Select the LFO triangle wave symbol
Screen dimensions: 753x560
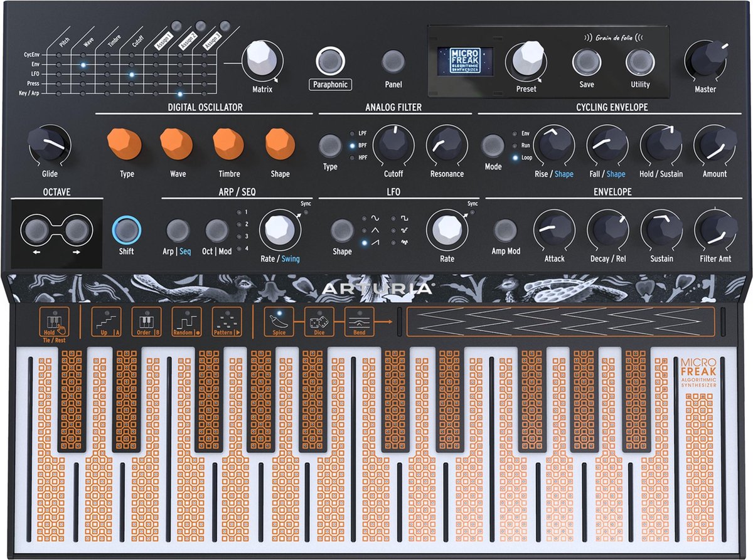point(375,230)
